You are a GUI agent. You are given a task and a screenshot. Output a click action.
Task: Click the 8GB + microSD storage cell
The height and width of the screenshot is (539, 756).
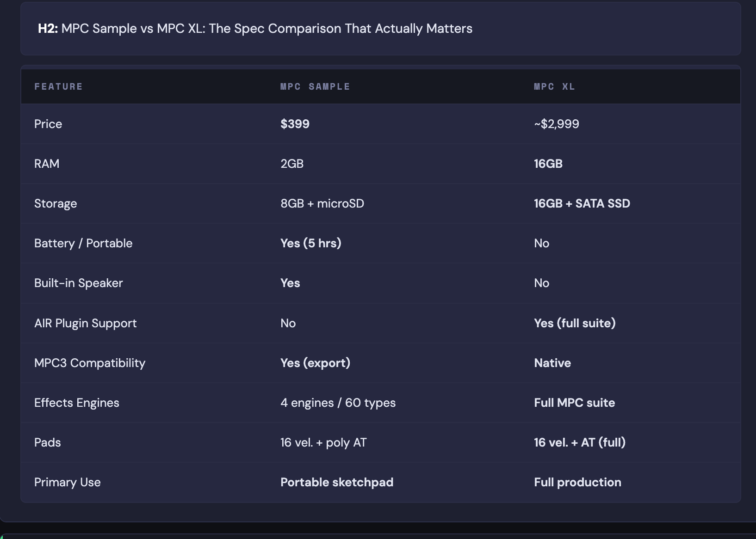(x=322, y=203)
